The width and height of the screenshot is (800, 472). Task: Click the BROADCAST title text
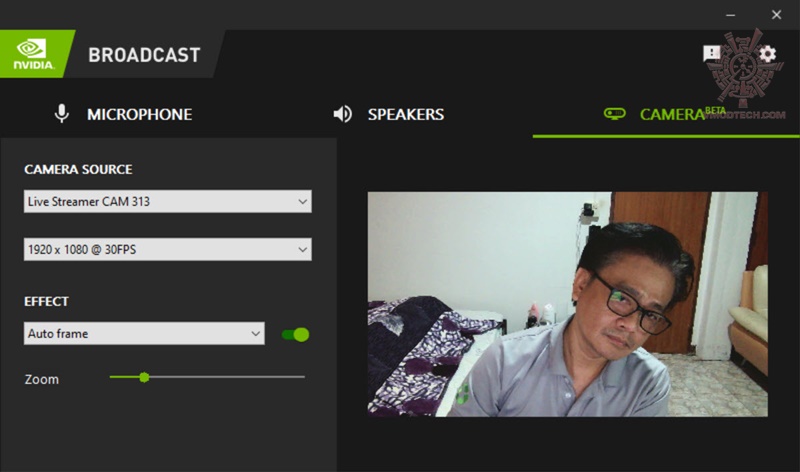[x=144, y=55]
